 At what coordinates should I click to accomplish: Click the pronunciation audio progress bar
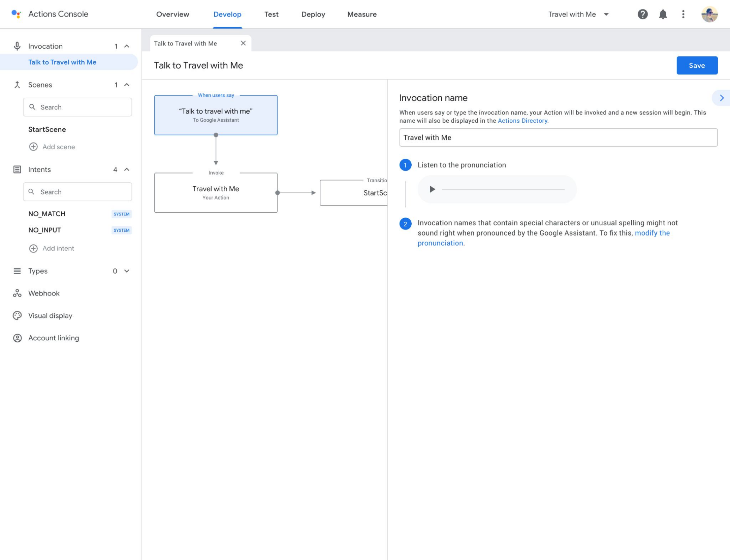[x=503, y=189]
